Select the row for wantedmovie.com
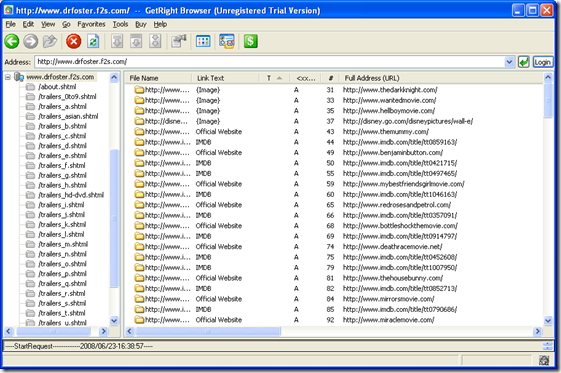561x373 pixels. coord(334,100)
